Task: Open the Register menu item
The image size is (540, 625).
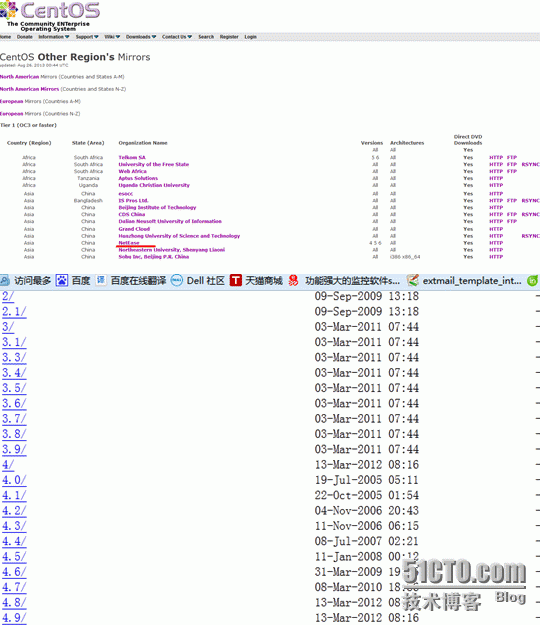Action: coord(229,37)
